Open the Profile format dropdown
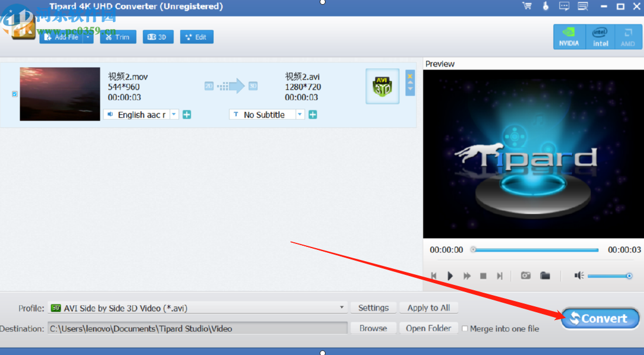Screen dimensions: 644x355 [x=198, y=308]
